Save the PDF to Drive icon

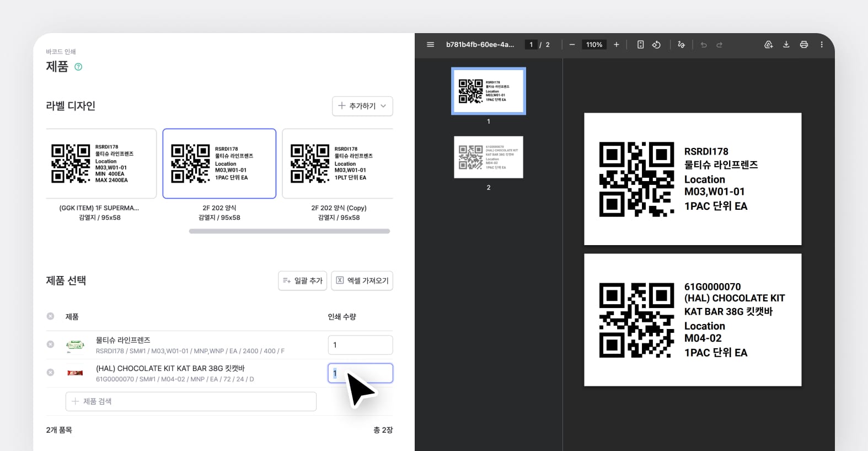[x=768, y=45]
